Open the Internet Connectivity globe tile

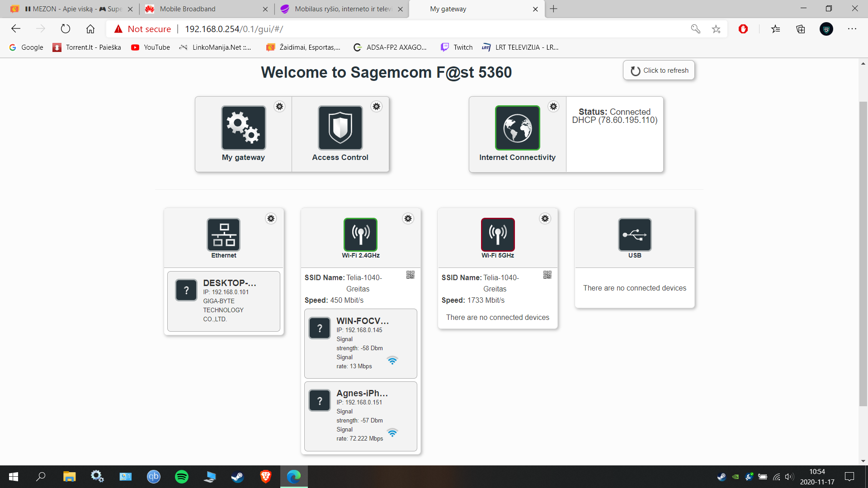tap(517, 128)
